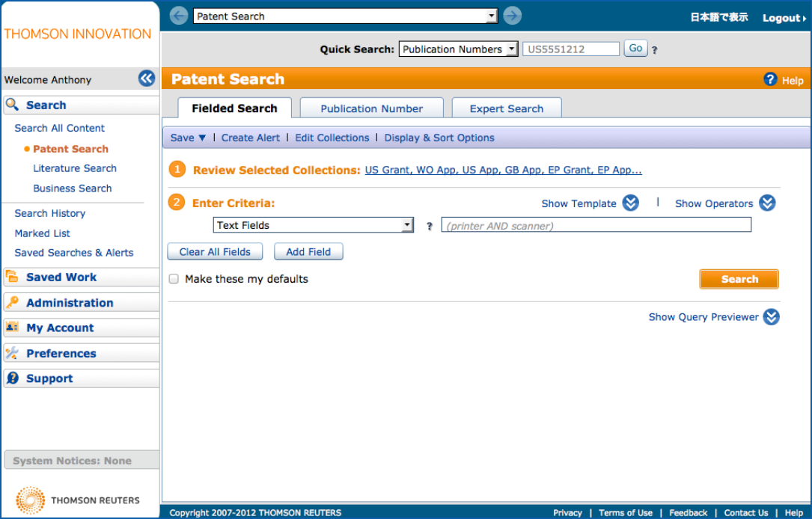Image resolution: width=812 pixels, height=519 pixels.
Task: Click the forward navigation arrow icon
Action: coord(512,16)
